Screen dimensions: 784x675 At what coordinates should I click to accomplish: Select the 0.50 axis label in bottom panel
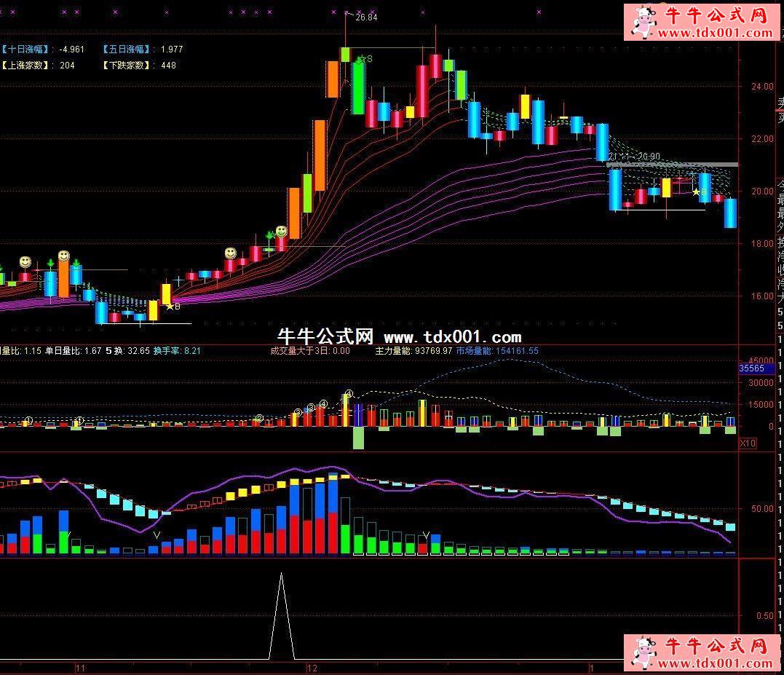coord(765,616)
